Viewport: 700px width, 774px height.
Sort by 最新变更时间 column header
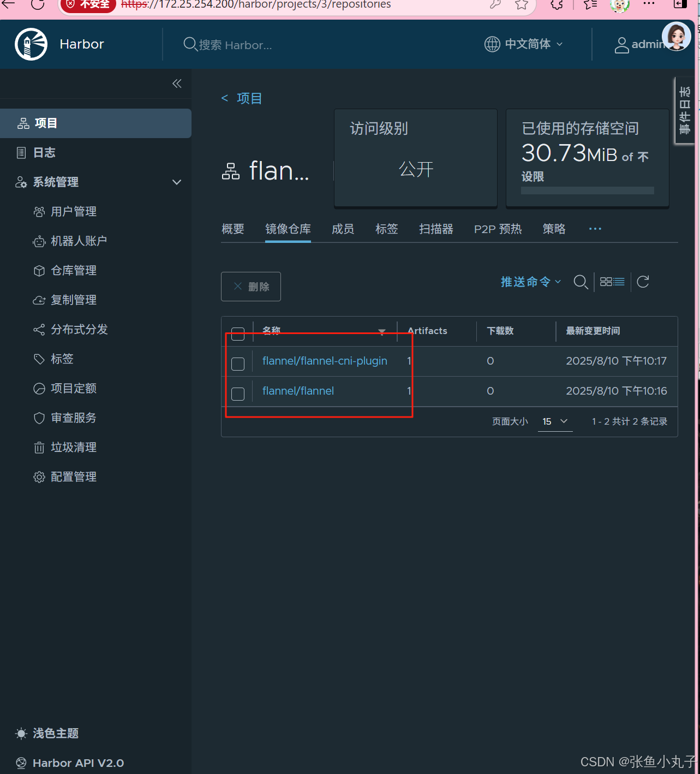(593, 331)
